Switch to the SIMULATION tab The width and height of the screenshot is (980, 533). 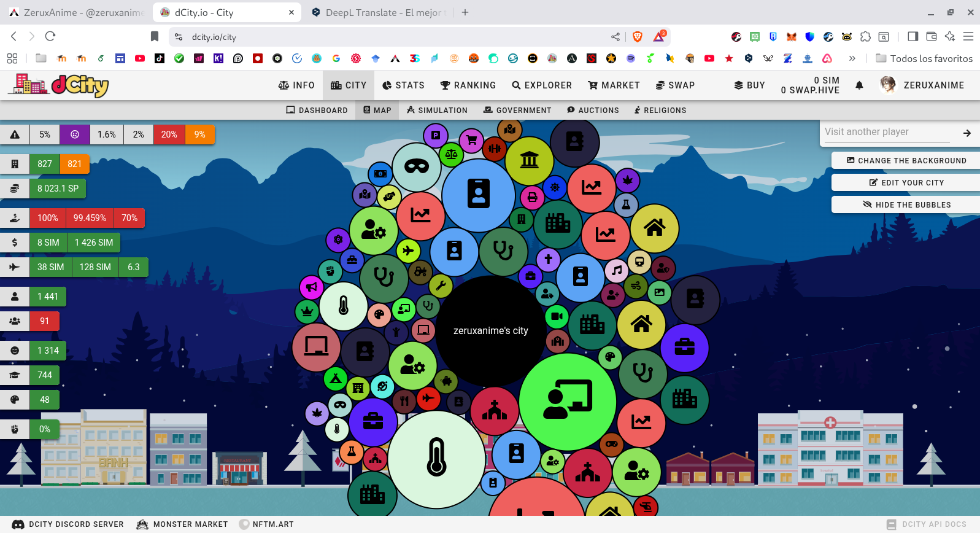coord(437,111)
